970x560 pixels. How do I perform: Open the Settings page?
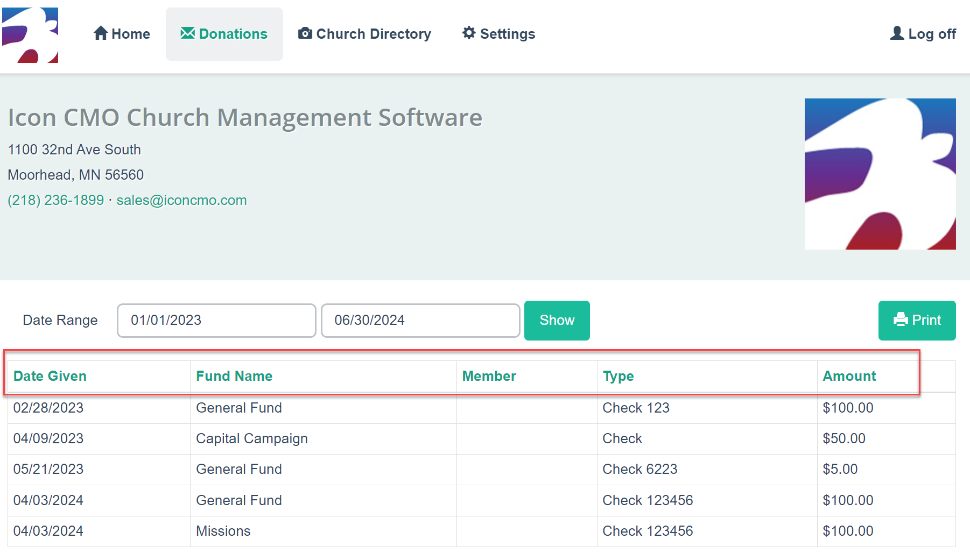pyautogui.click(x=498, y=34)
